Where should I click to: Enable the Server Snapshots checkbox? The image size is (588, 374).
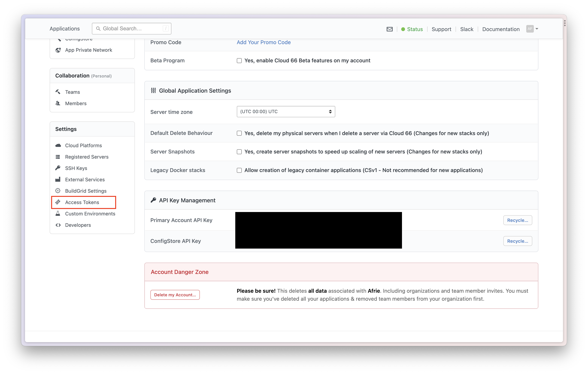coord(239,152)
